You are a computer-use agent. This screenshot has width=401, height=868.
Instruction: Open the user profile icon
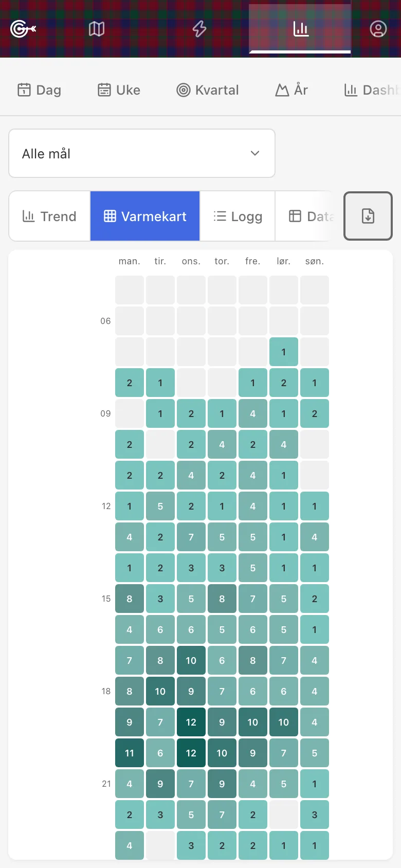click(x=378, y=29)
